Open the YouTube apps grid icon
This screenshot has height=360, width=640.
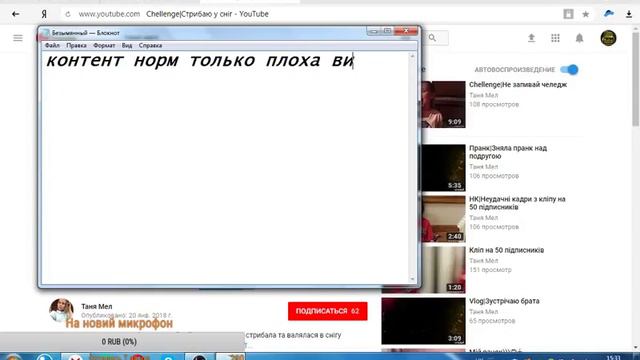(x=555, y=38)
